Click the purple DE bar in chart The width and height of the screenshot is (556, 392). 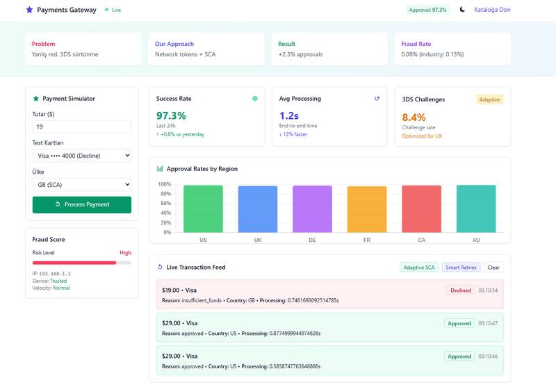click(312, 209)
